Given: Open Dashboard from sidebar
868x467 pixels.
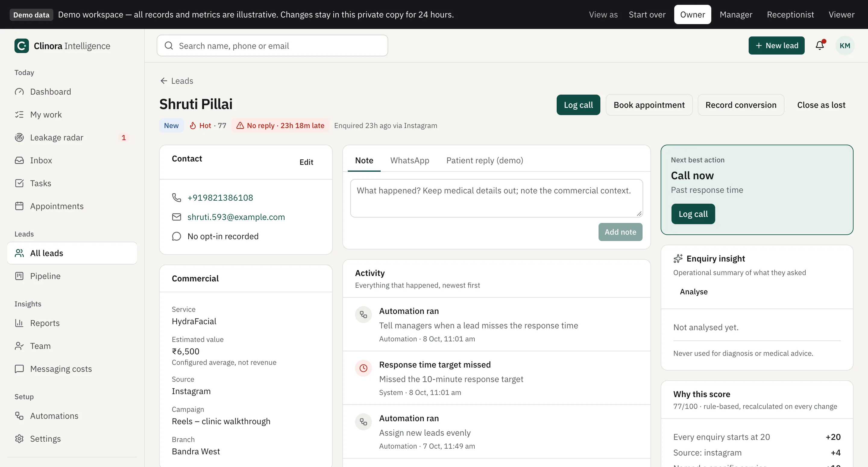Looking at the screenshot, I should 72,92.
